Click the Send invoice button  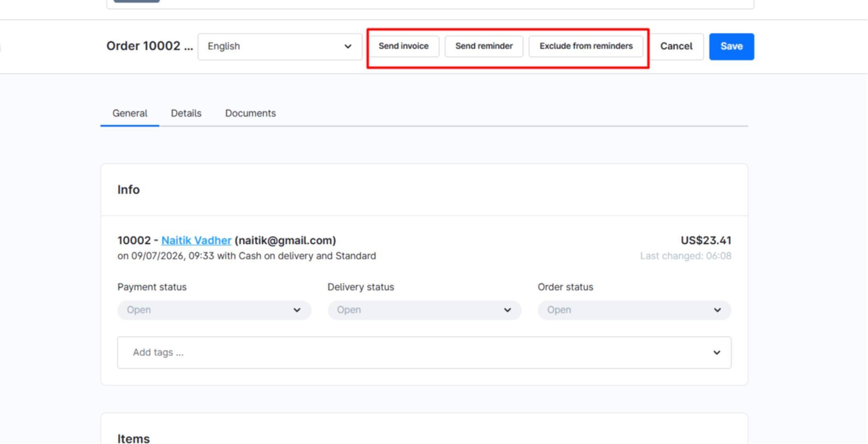click(403, 46)
